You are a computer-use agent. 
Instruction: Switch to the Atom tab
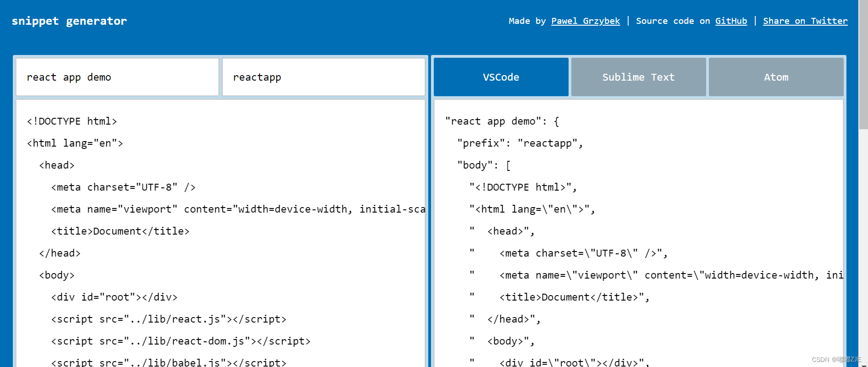coord(776,77)
